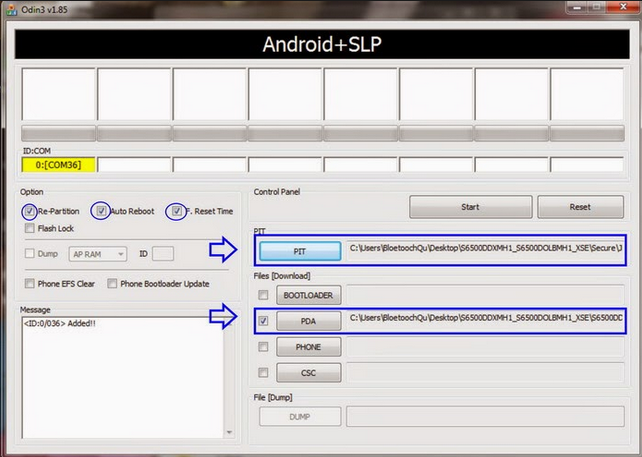The width and height of the screenshot is (642, 457).
Task: Click the PHONE file path field
Action: 486,347
